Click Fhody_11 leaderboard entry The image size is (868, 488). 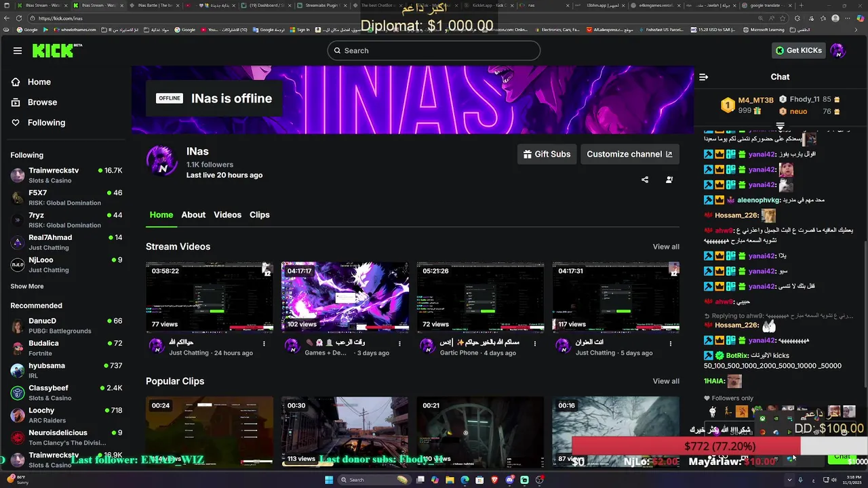click(x=810, y=99)
